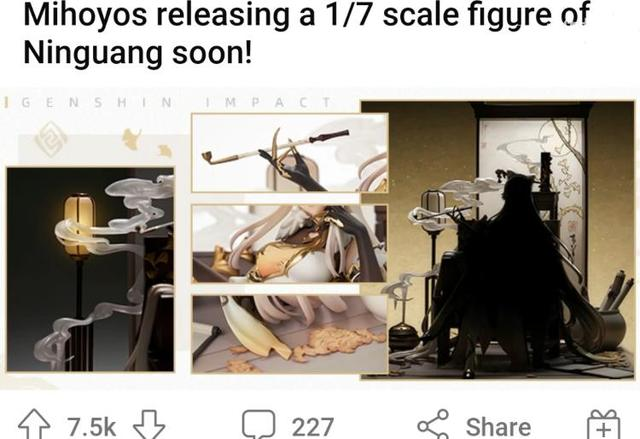Click the 7.5k vote count

point(92,427)
